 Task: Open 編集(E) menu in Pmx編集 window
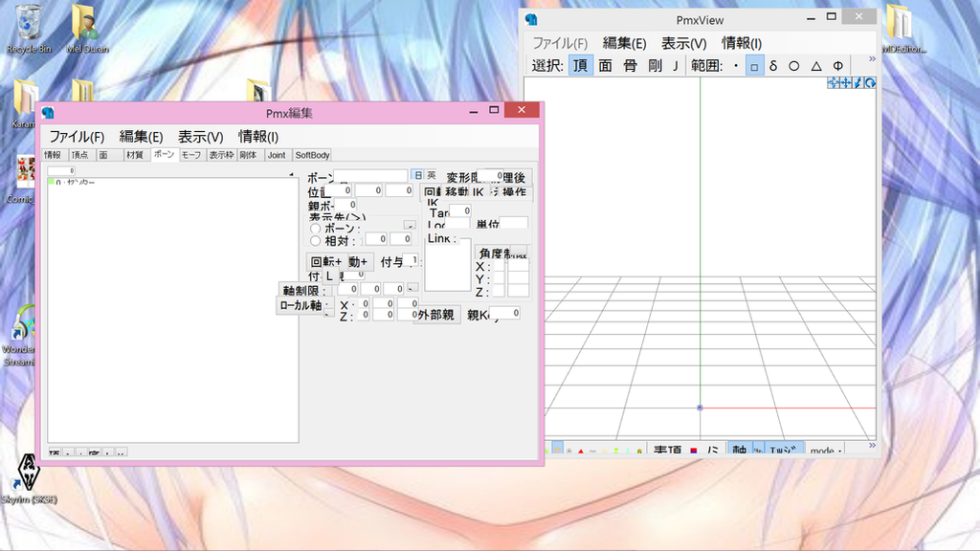(x=141, y=136)
